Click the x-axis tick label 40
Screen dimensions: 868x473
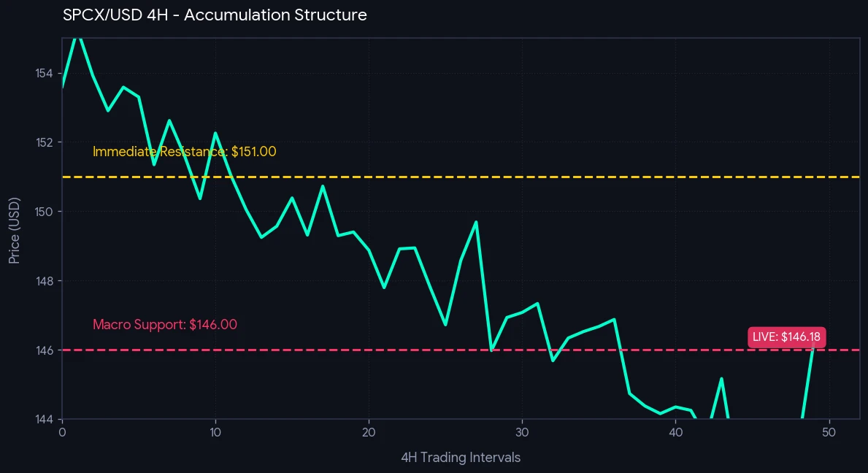(675, 433)
